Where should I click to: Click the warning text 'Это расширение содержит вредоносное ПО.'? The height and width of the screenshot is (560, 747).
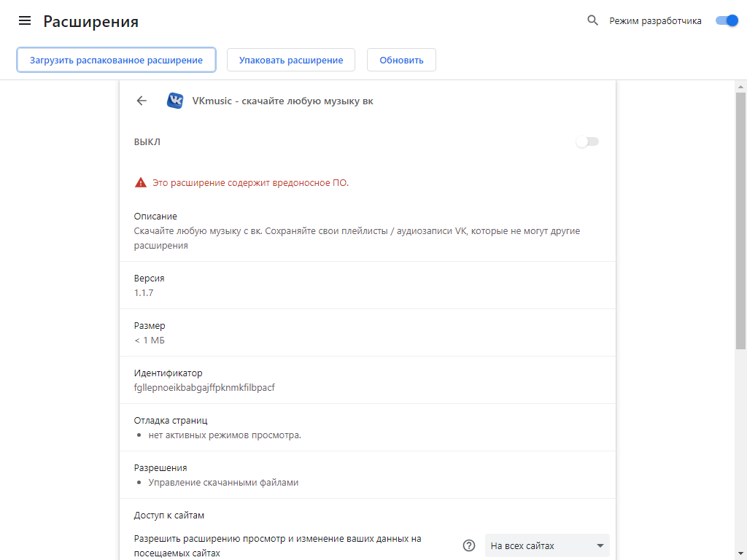click(251, 183)
